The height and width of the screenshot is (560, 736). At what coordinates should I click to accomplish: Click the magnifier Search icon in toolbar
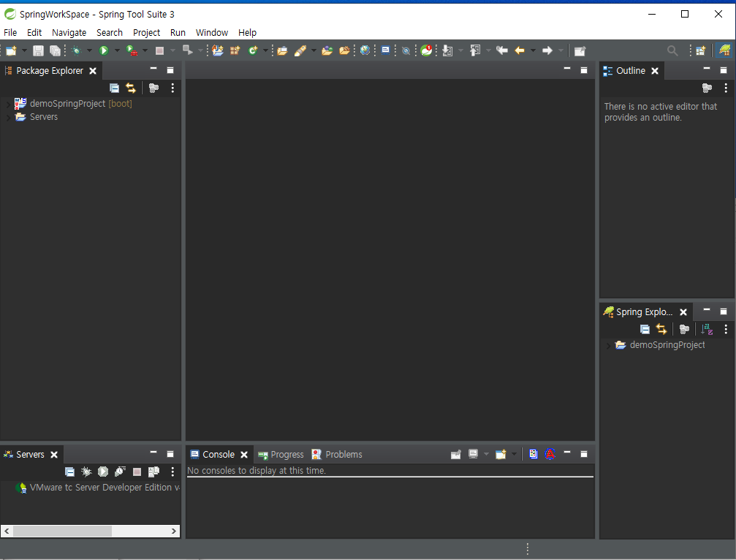pos(672,50)
